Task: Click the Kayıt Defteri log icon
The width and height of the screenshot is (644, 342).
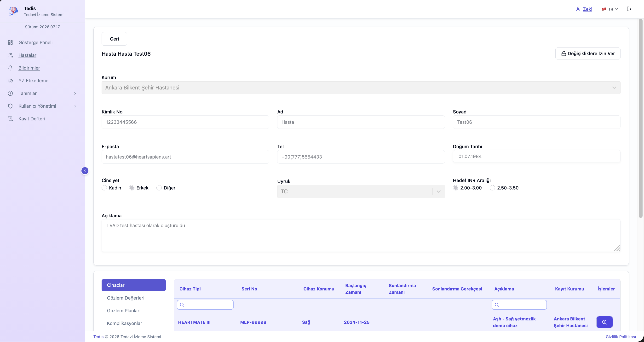Action: click(x=10, y=119)
